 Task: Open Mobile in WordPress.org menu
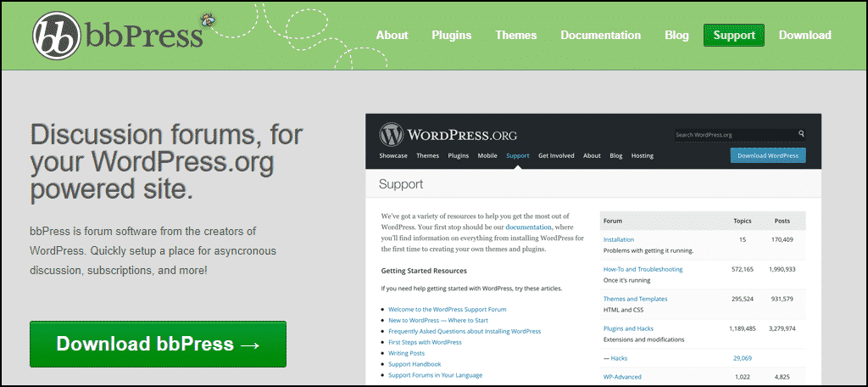(x=487, y=156)
